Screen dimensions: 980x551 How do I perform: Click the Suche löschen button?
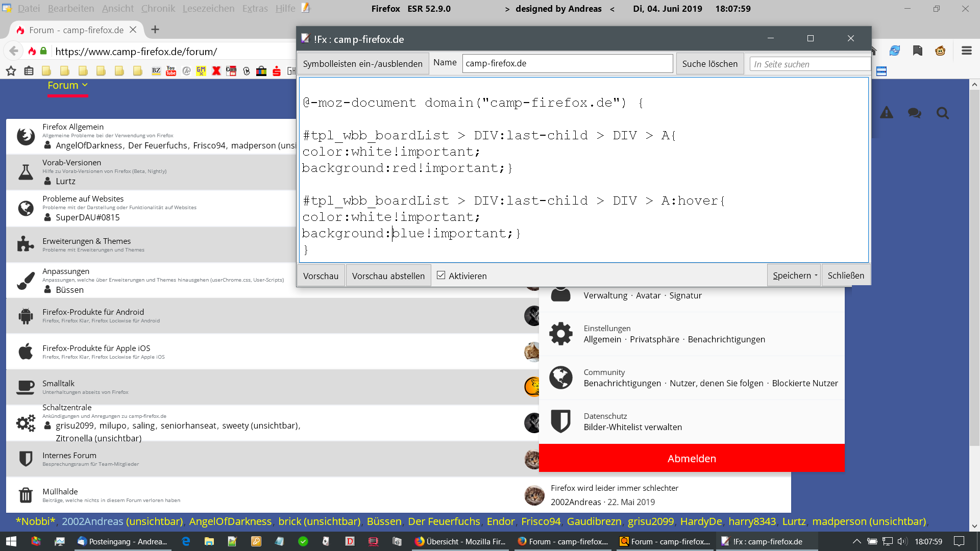[709, 64]
